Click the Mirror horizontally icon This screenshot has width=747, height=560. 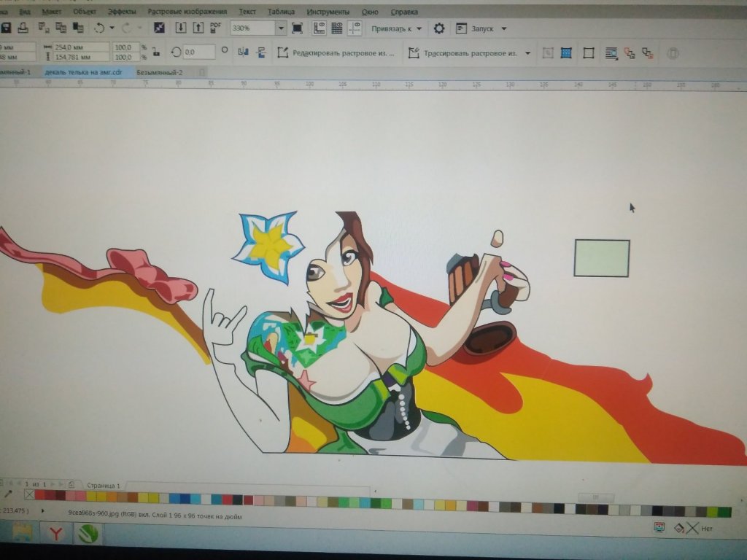tap(243, 52)
